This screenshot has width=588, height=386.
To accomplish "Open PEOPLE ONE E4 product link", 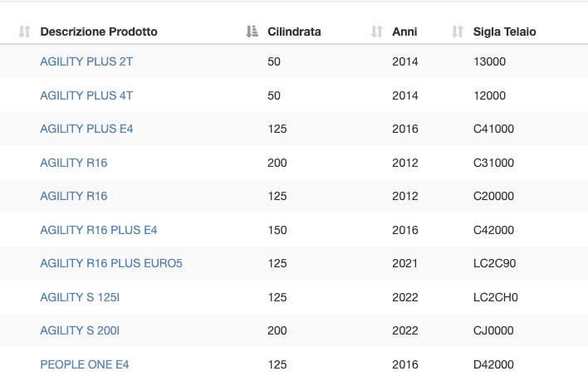I will (85, 364).
